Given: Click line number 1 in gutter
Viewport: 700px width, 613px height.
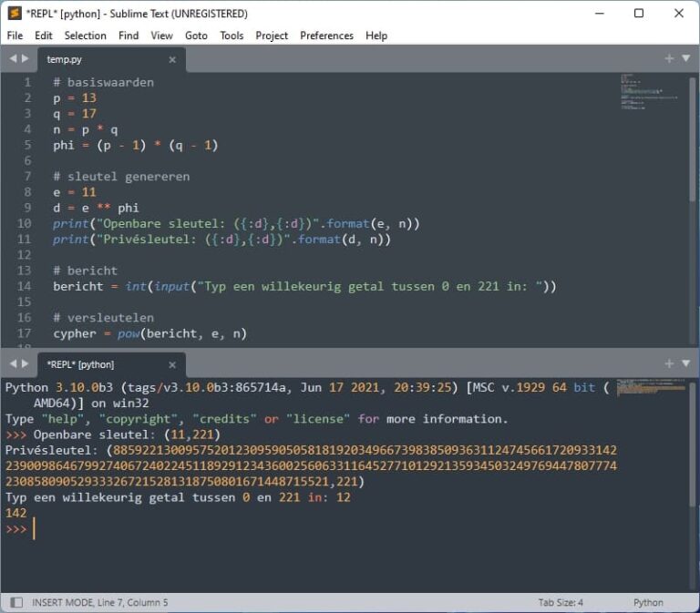Looking at the screenshot, I should [x=27, y=82].
